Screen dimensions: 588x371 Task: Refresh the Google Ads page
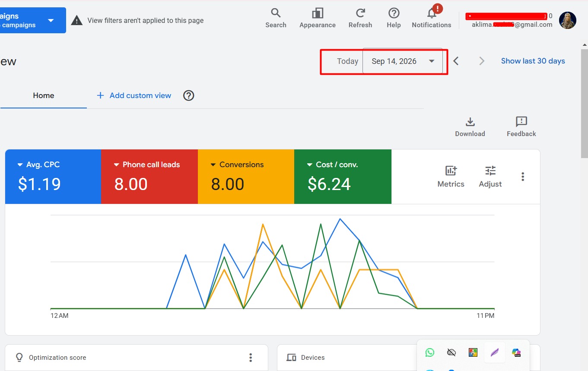click(x=360, y=19)
